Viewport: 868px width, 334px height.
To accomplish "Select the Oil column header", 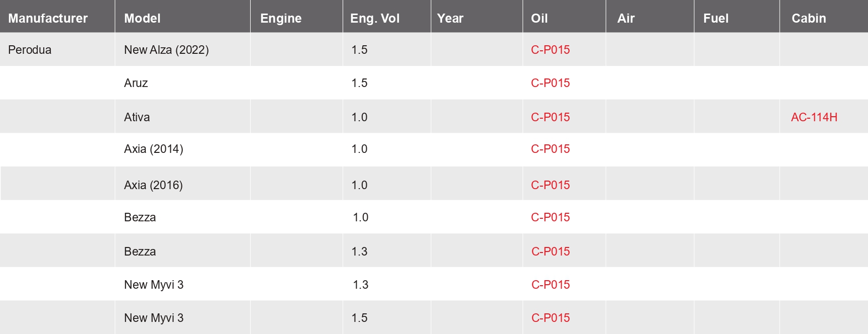I will (539, 19).
